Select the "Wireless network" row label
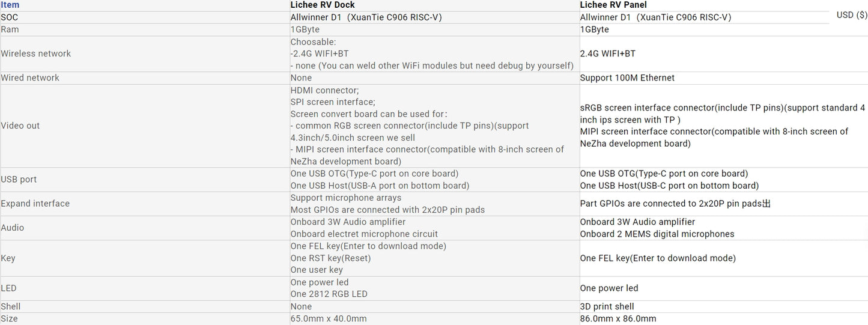This screenshot has height=325, width=868. coord(36,53)
